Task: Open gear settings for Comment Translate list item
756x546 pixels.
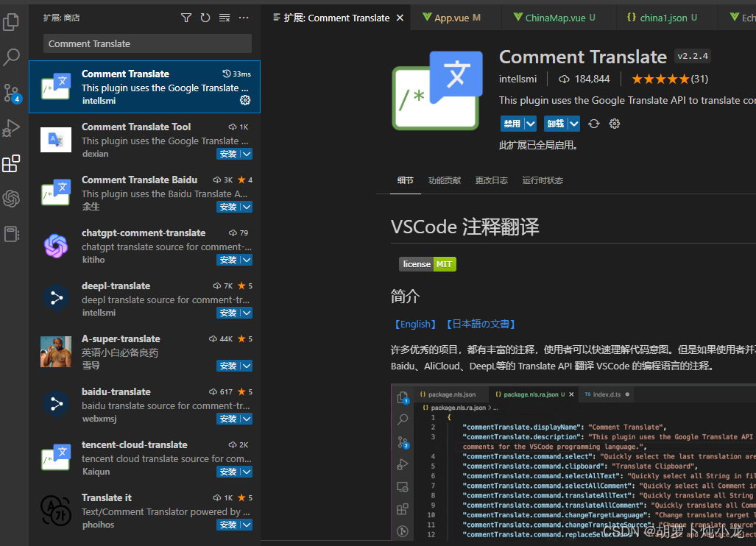Action: 245,100
